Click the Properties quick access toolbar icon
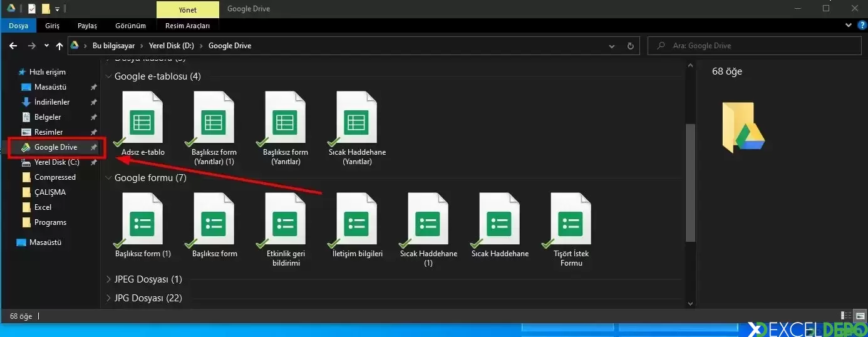The image size is (868, 337). click(32, 9)
